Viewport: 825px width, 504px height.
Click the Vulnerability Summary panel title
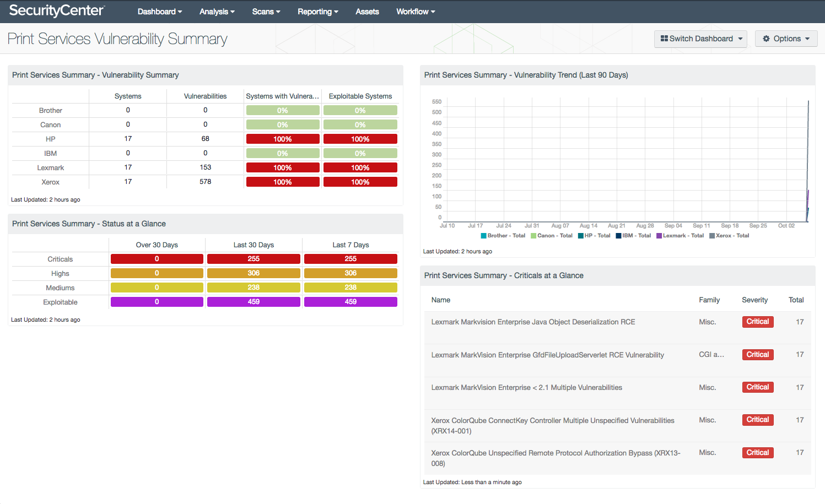[95, 75]
